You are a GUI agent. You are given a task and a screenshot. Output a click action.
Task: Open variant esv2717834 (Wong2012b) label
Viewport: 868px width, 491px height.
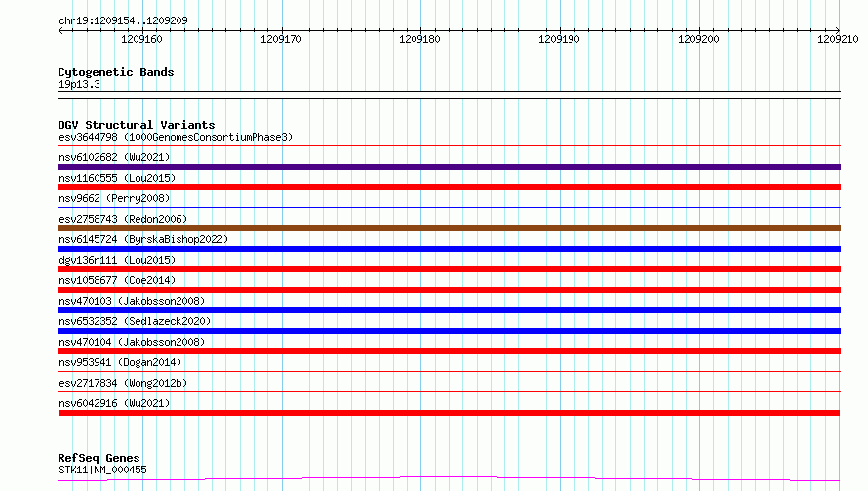pos(123,383)
